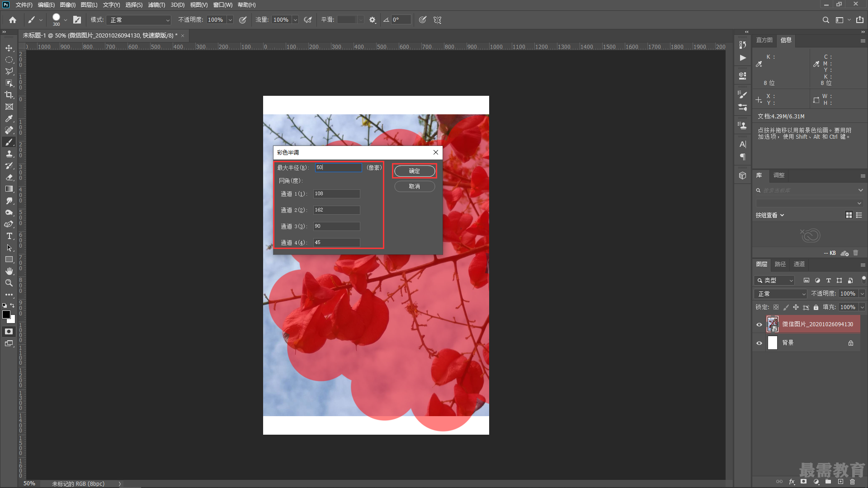Select the Hand tool

coord(9,271)
